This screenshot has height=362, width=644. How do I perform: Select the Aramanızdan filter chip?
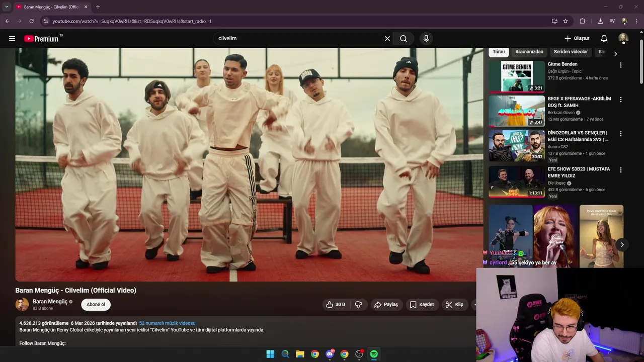point(529,52)
